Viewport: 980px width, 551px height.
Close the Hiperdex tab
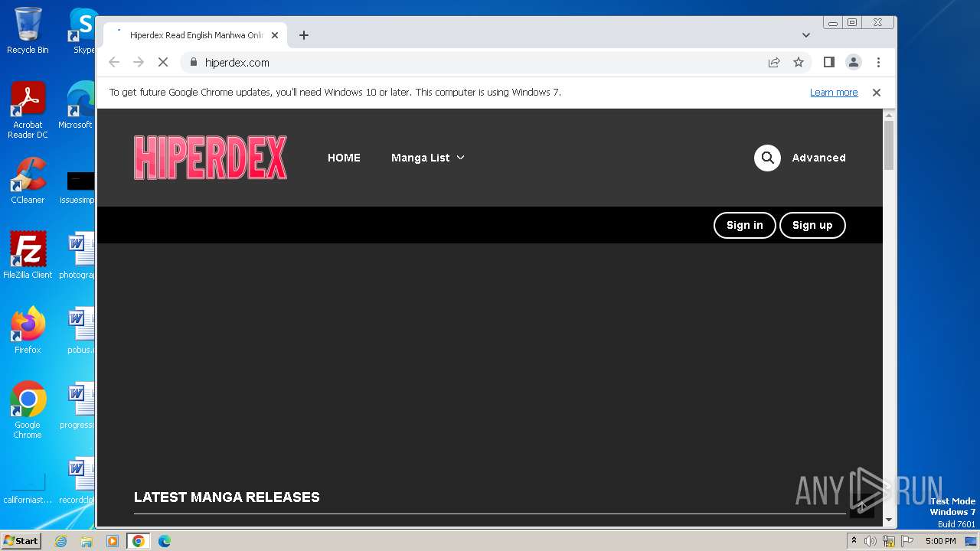(275, 35)
